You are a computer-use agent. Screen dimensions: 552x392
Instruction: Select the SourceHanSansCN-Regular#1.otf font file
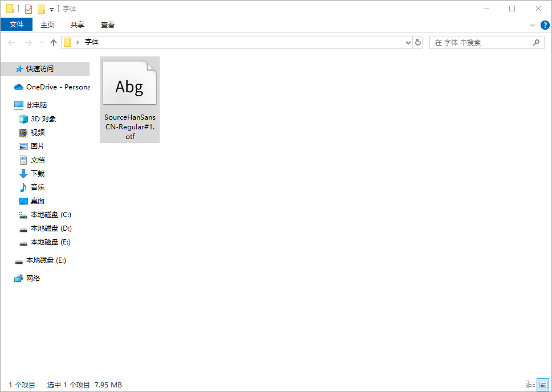[x=129, y=99]
